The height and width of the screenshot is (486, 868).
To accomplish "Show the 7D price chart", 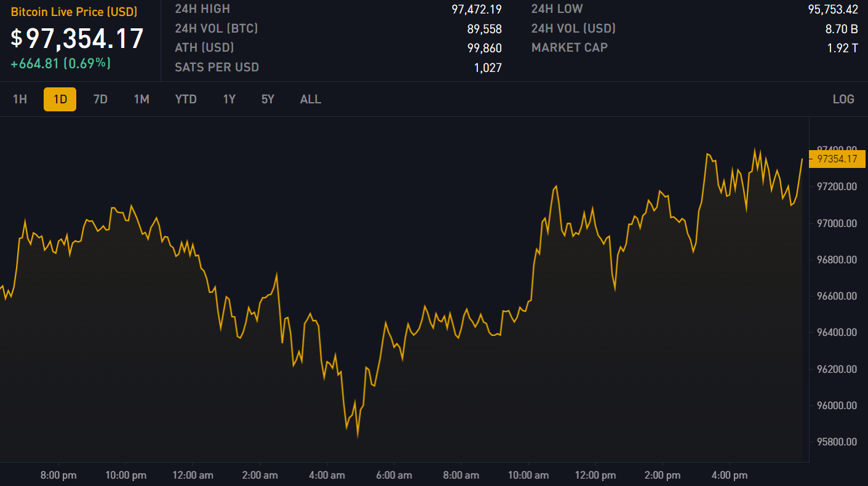I will (100, 99).
